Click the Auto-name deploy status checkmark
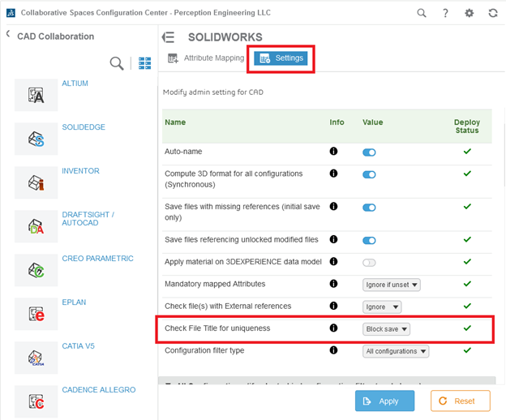The width and height of the screenshot is (506, 420). click(x=467, y=151)
